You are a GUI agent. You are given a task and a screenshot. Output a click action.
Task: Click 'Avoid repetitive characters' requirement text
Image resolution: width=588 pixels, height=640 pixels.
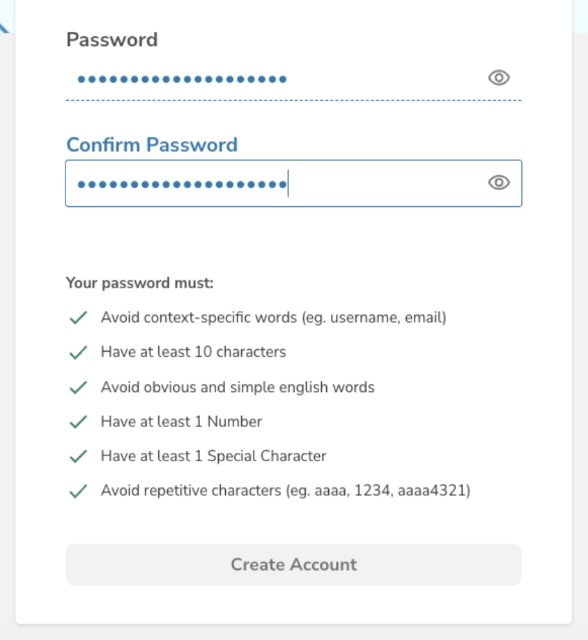(x=286, y=490)
